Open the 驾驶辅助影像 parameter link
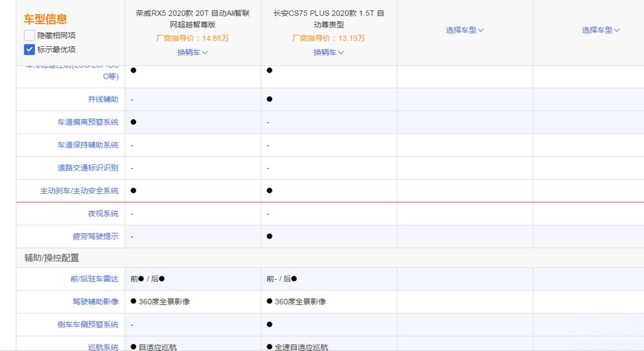Image resolution: width=644 pixels, height=351 pixels. click(x=95, y=301)
